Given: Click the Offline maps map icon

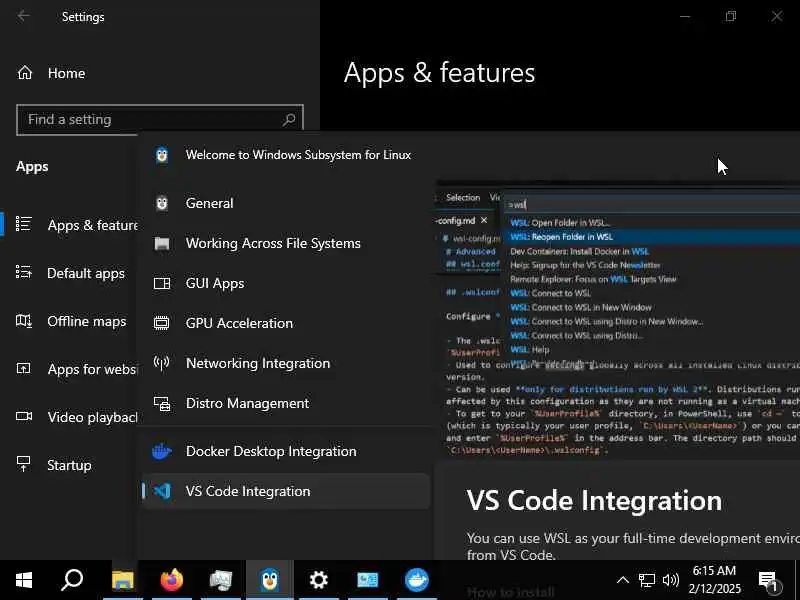Looking at the screenshot, I should pyautogui.click(x=23, y=320).
